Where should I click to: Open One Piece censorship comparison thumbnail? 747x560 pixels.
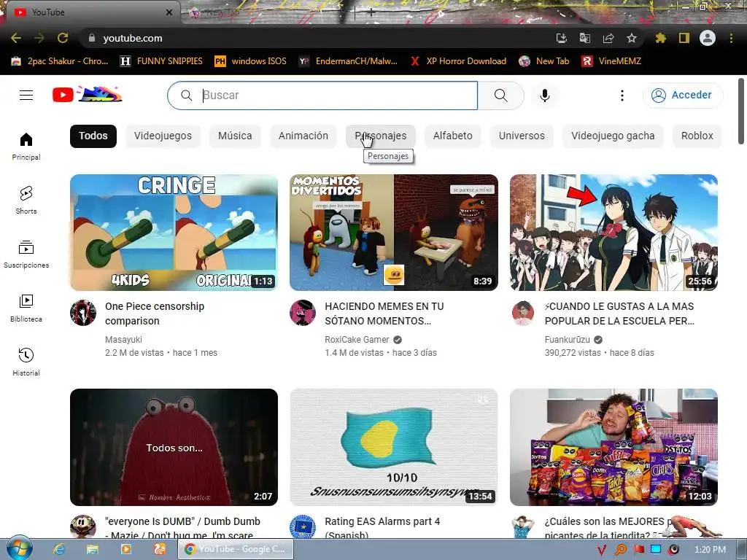[174, 233]
